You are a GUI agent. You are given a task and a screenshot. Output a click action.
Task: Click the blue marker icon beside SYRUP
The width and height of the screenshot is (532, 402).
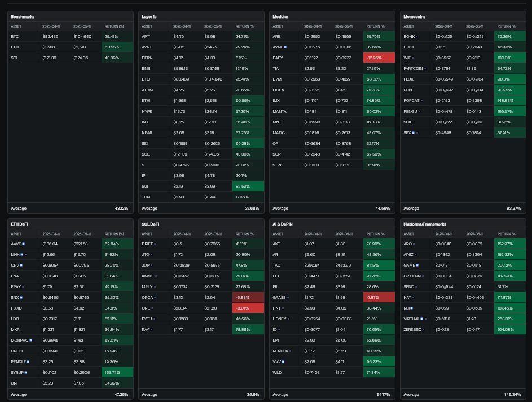pos(26,373)
